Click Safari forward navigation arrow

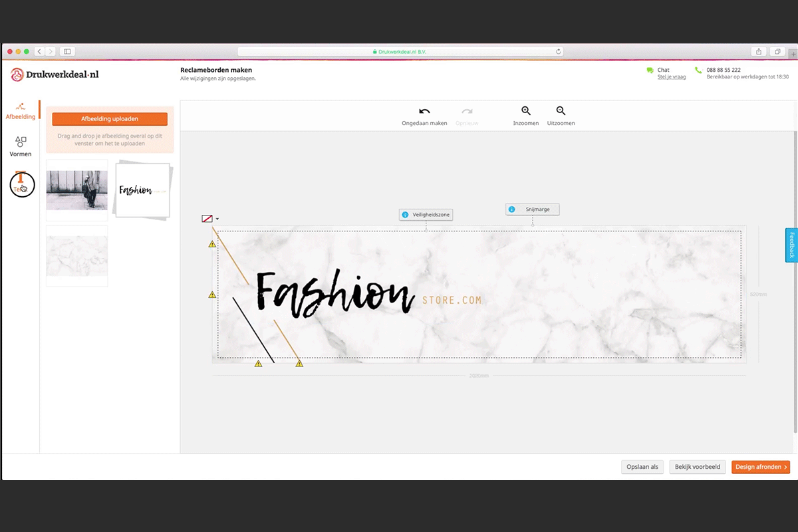(x=51, y=51)
